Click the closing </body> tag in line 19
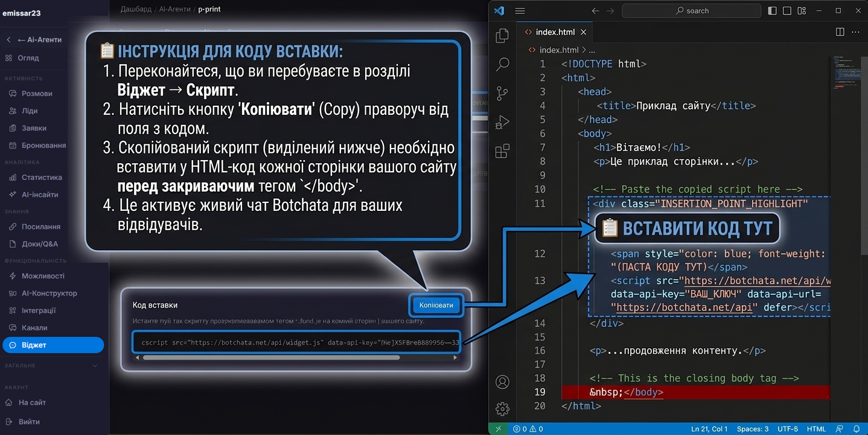 [643, 392]
